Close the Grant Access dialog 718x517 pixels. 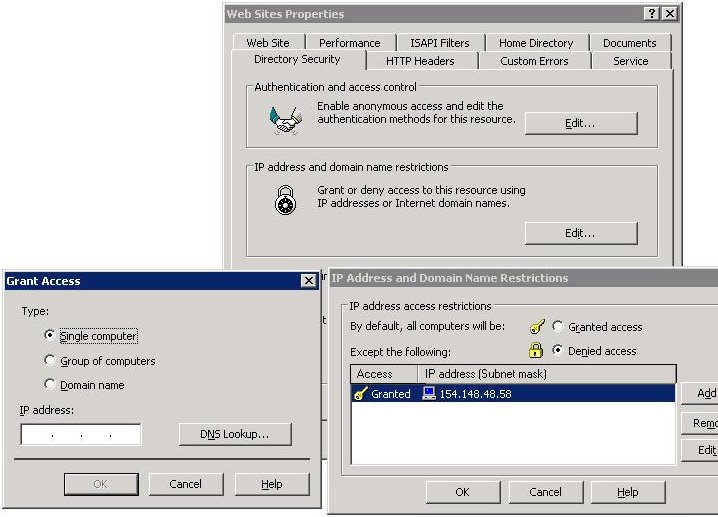[x=309, y=282]
